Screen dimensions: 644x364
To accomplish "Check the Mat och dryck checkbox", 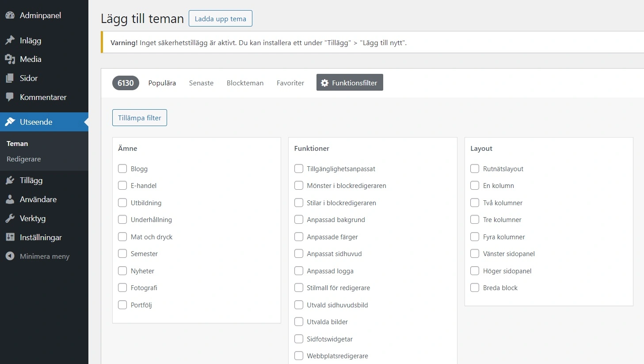I will [122, 237].
